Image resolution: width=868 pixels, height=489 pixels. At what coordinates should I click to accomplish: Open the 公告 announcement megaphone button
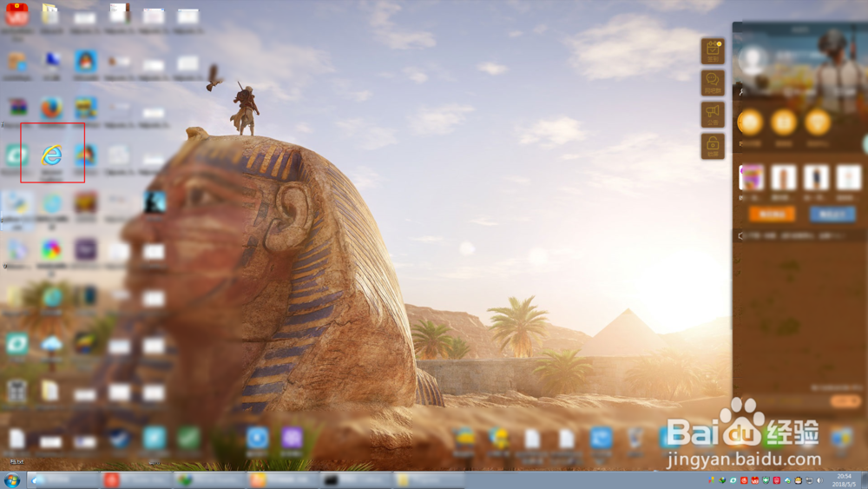(713, 115)
